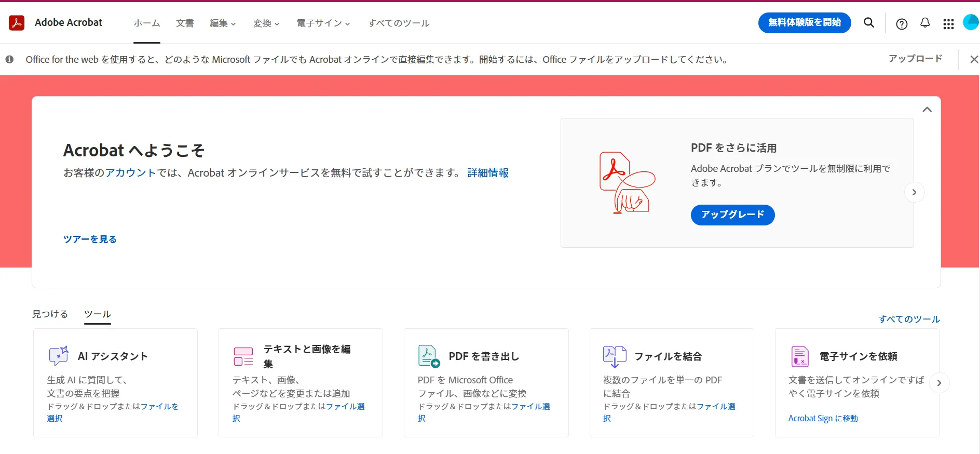The height and width of the screenshot is (454, 980).
Task: Open the notifications bell icon
Action: 925,23
